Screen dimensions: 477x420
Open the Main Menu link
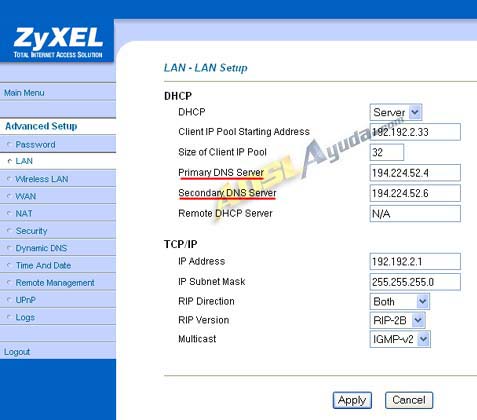coord(24,93)
